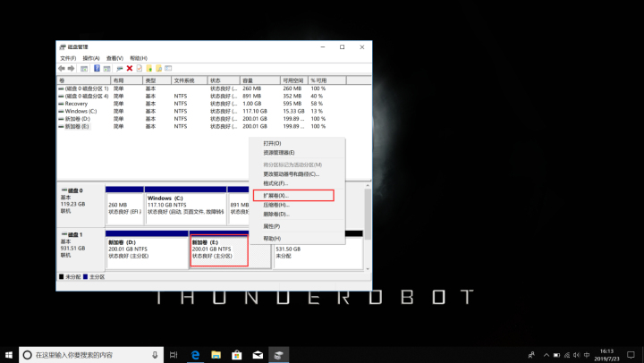Click the Back arrow in the toolbar
644x363 pixels.
[x=62, y=68]
